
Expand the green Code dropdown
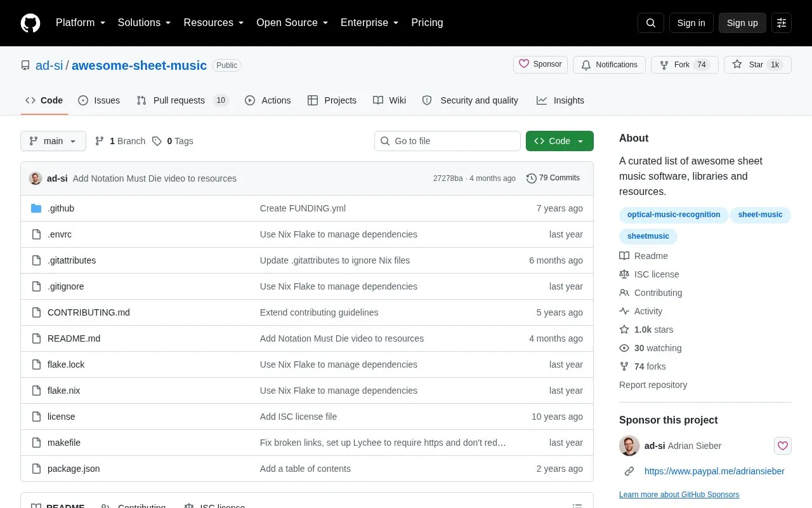560,141
